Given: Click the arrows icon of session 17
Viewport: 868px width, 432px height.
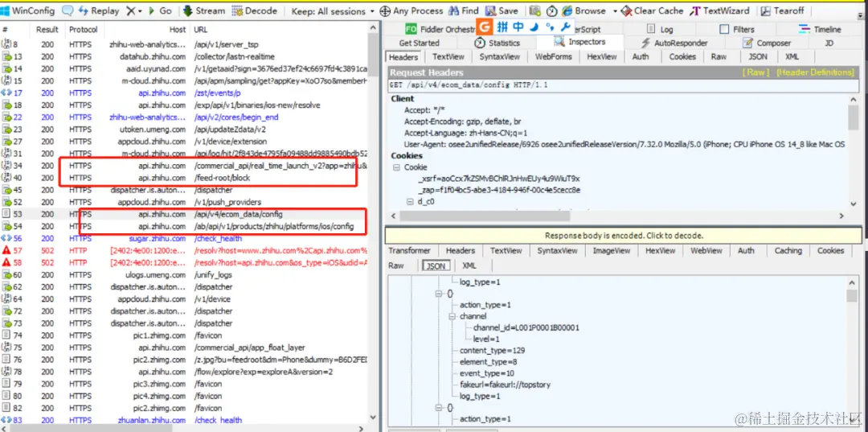Looking at the screenshot, I should pos(6,93).
